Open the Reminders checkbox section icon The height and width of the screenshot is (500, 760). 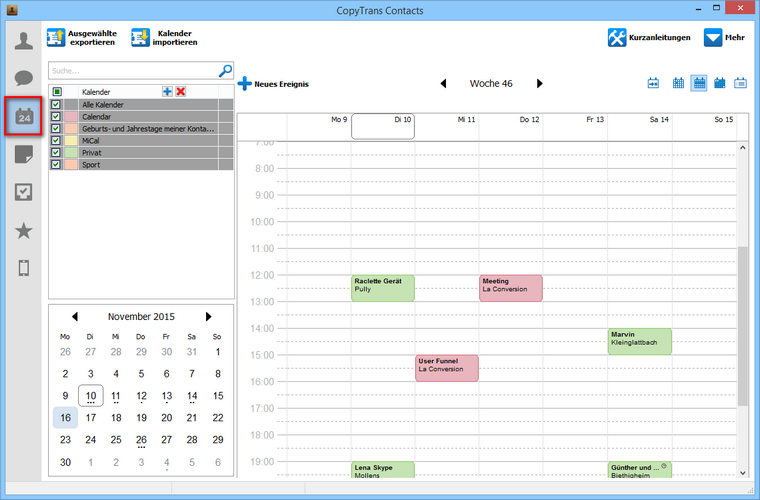click(23, 192)
